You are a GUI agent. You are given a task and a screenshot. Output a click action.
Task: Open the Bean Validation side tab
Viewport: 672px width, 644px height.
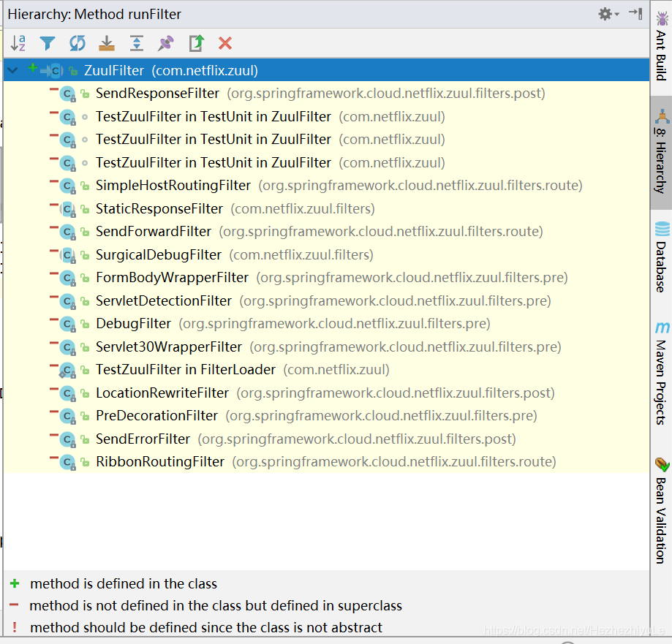[661, 511]
